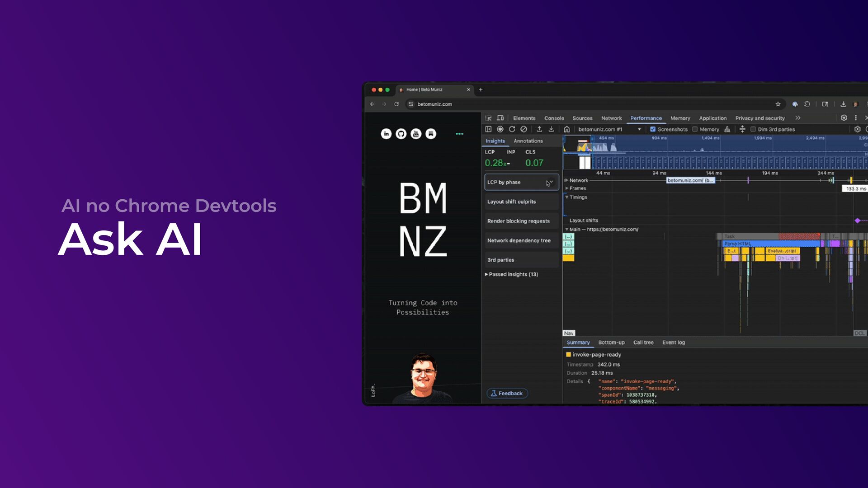The width and height of the screenshot is (868, 488).
Task: Open the betomuniz.com #1 recording dropdown
Action: pyautogui.click(x=610, y=129)
